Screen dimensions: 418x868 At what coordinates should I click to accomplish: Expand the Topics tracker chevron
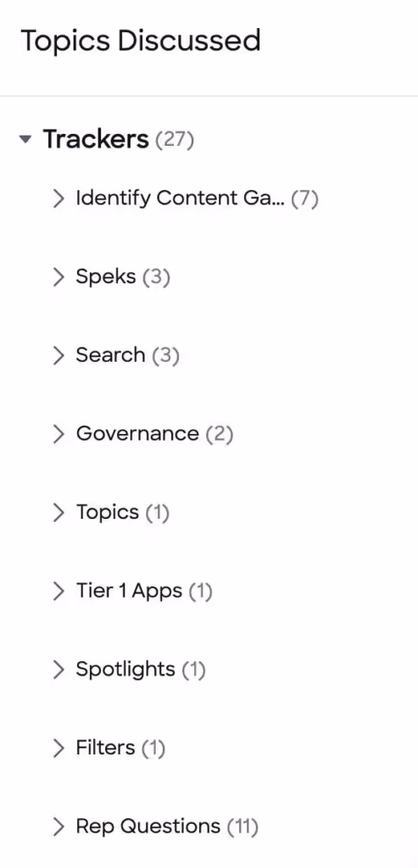tap(59, 512)
